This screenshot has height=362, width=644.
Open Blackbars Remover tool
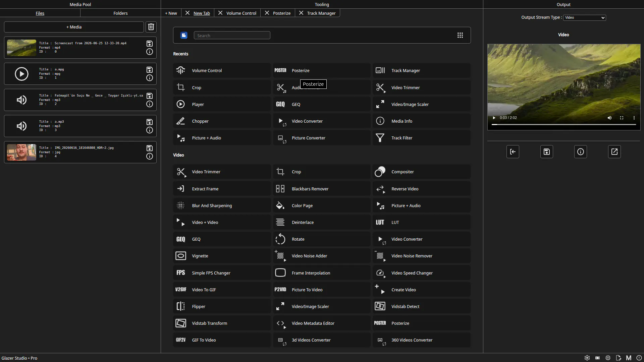tap(322, 189)
